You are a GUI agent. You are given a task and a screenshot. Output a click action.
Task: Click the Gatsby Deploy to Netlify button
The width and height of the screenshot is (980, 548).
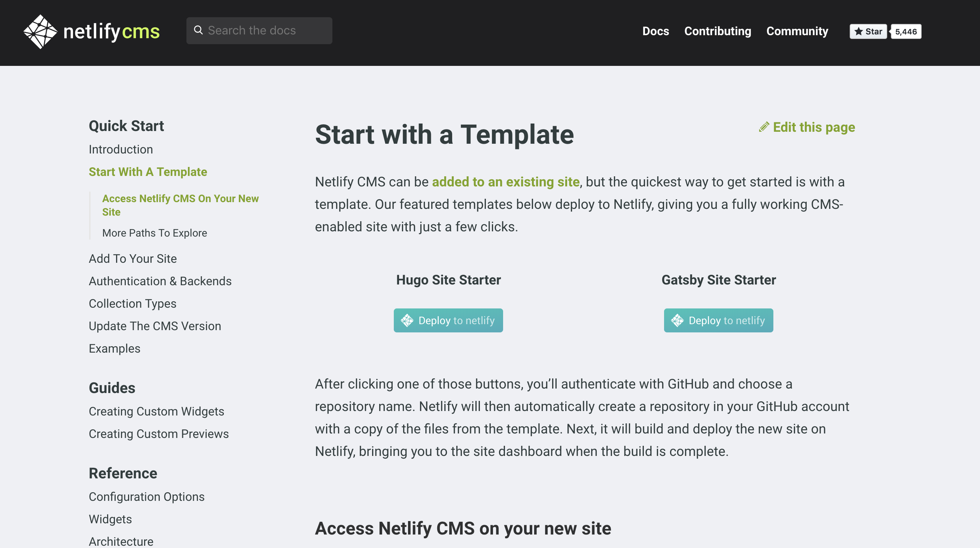[718, 320]
